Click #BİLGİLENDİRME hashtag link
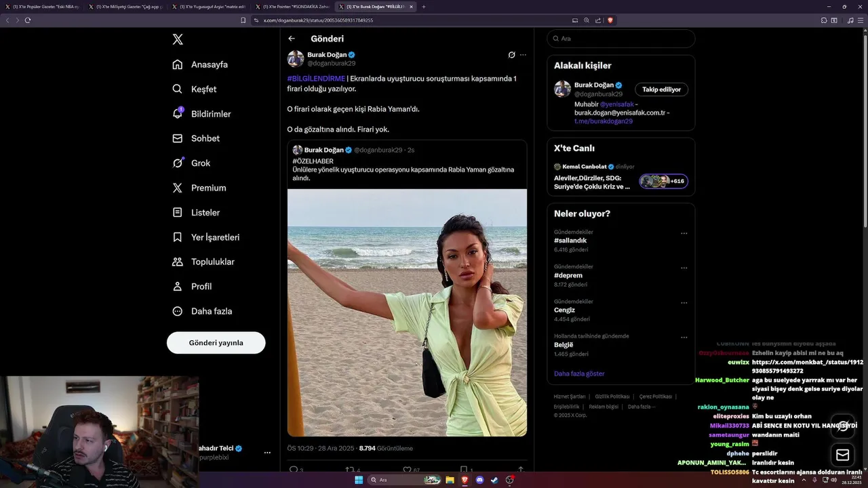This screenshot has height=488, width=868. tap(316, 79)
